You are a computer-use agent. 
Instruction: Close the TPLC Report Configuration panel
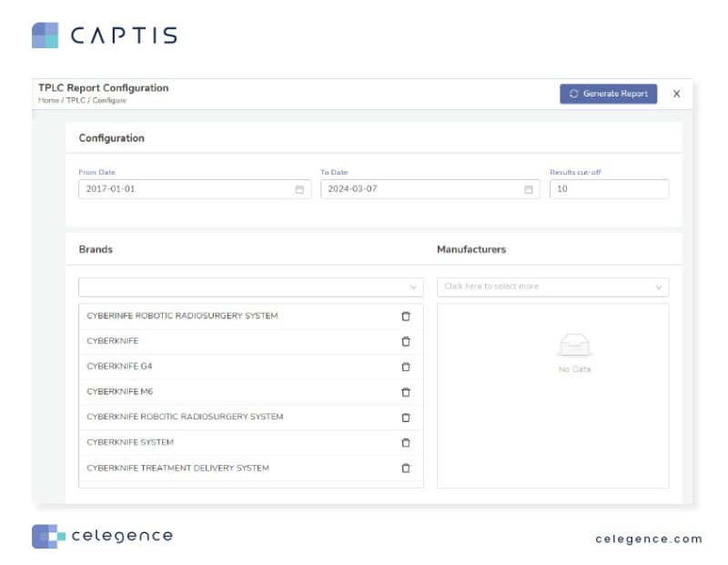click(676, 93)
